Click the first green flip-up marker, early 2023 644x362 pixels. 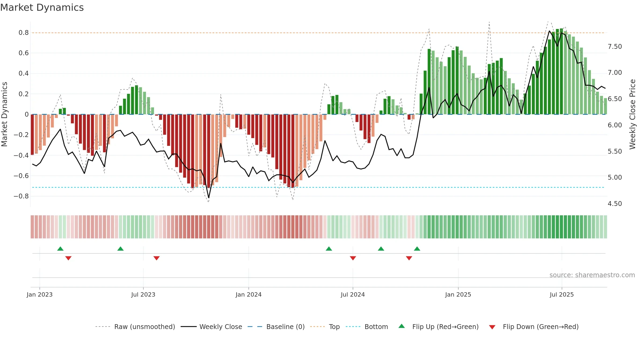pyautogui.click(x=60, y=249)
